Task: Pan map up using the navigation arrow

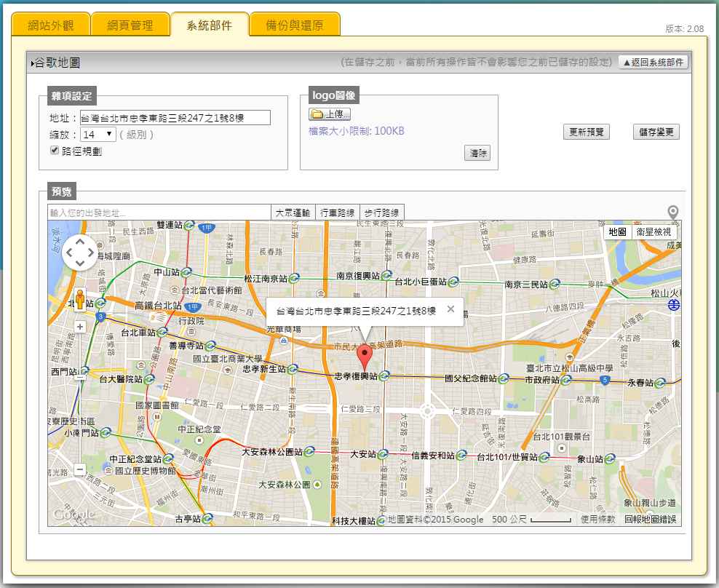Action: coord(79,242)
